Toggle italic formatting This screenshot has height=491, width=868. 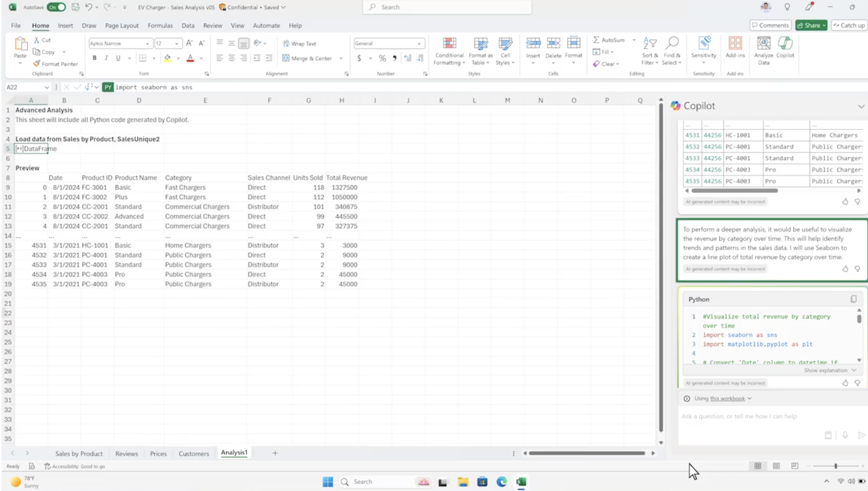click(x=106, y=58)
